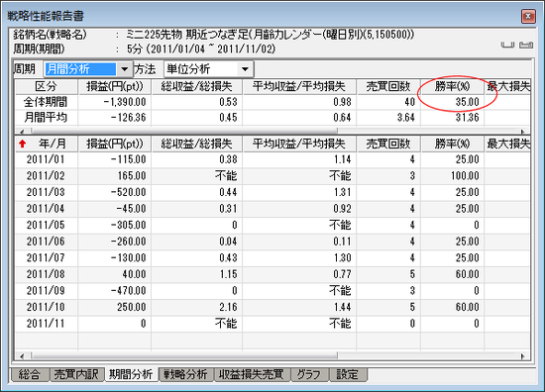Sort by lower table 売買回数 header
Screen dimensions: 545x392
tap(388, 144)
